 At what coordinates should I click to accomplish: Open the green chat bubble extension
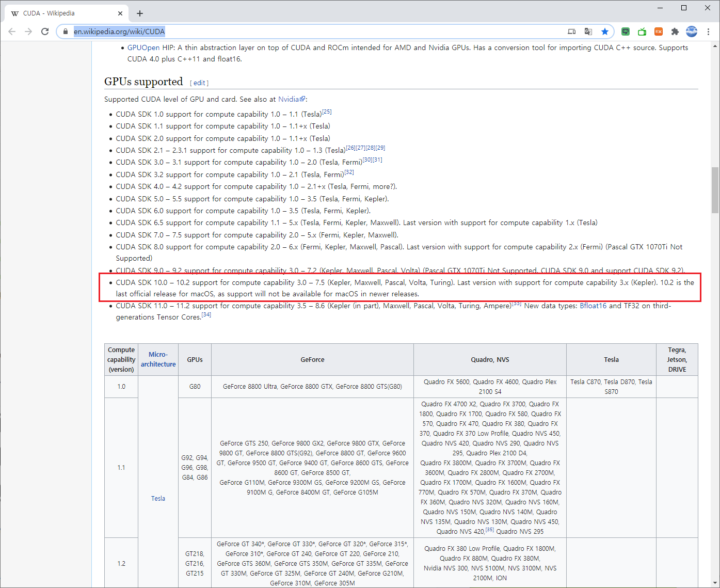click(x=626, y=31)
